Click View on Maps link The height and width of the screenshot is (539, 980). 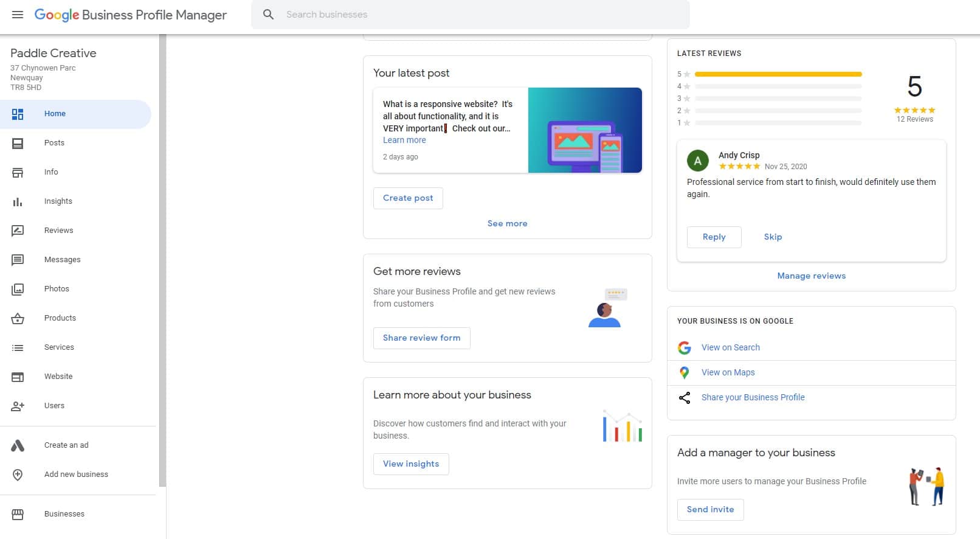pyautogui.click(x=728, y=372)
